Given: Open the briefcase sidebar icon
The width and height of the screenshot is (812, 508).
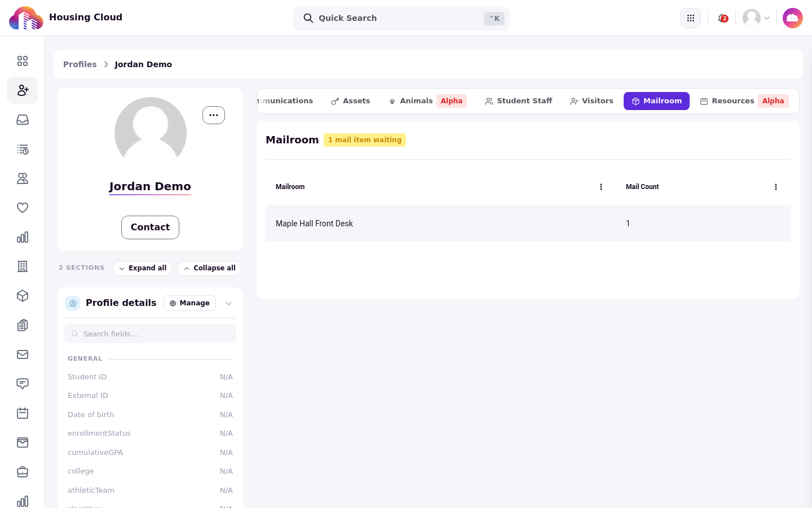Looking at the screenshot, I should 23,472.
